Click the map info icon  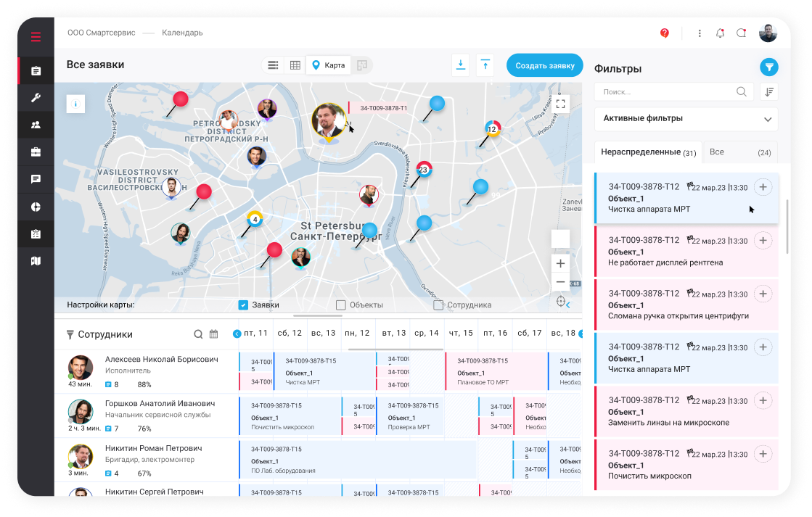[75, 104]
